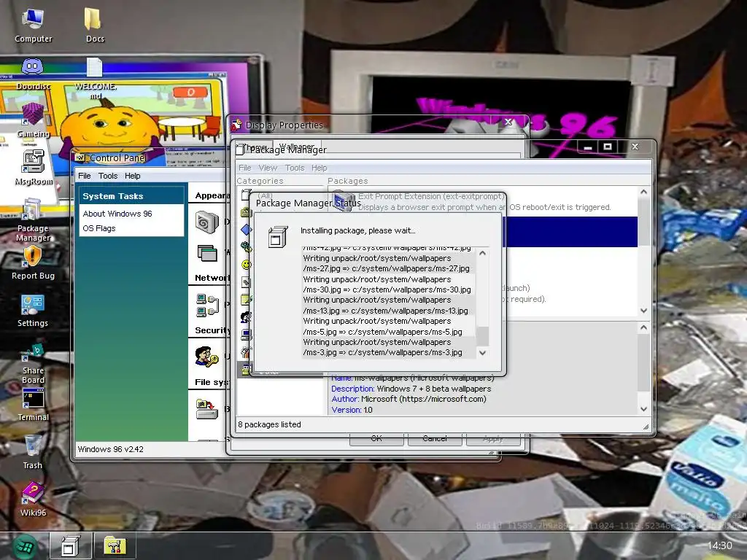The height and width of the screenshot is (560, 747).
Task: Click the ms-30.jpg log line
Action: point(388,284)
